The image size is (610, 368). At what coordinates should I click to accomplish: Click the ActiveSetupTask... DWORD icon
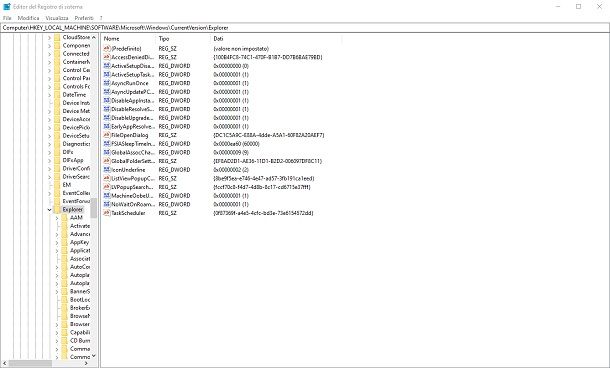[107, 74]
